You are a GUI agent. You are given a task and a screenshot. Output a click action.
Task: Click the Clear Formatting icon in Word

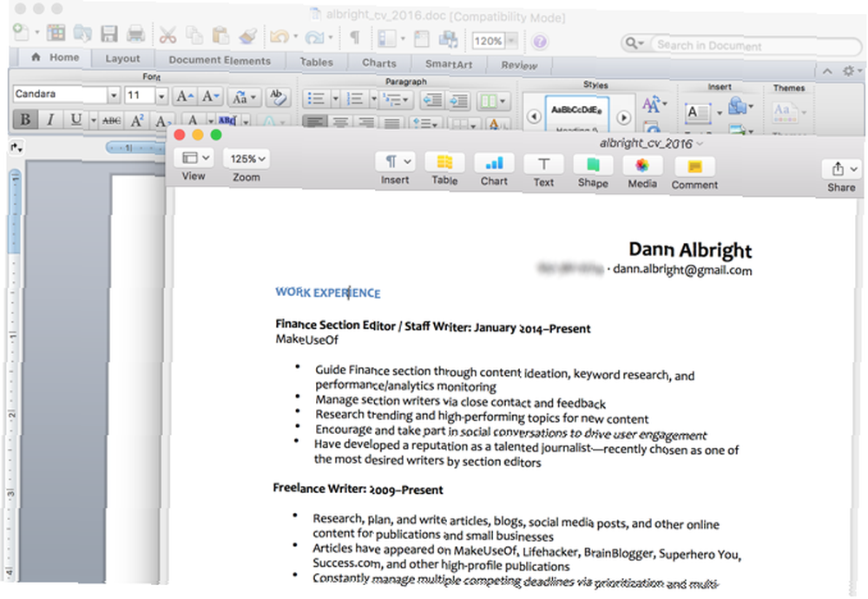[x=277, y=97]
